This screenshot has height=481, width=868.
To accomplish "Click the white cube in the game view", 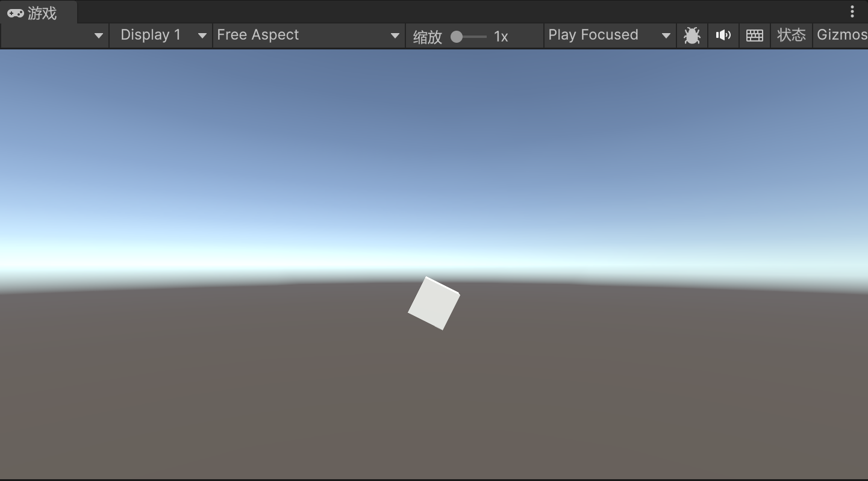I will [x=434, y=303].
